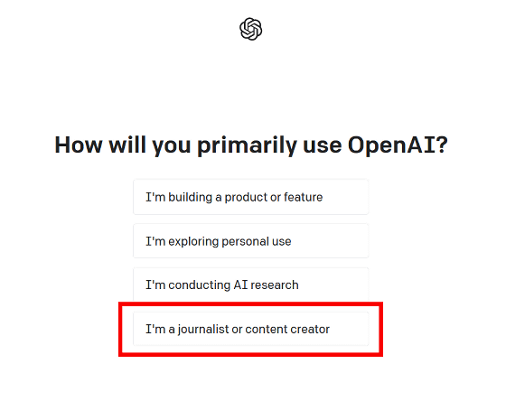Click the third usage option about research
Image resolution: width=506 pixels, height=420 pixels.
[x=251, y=285]
